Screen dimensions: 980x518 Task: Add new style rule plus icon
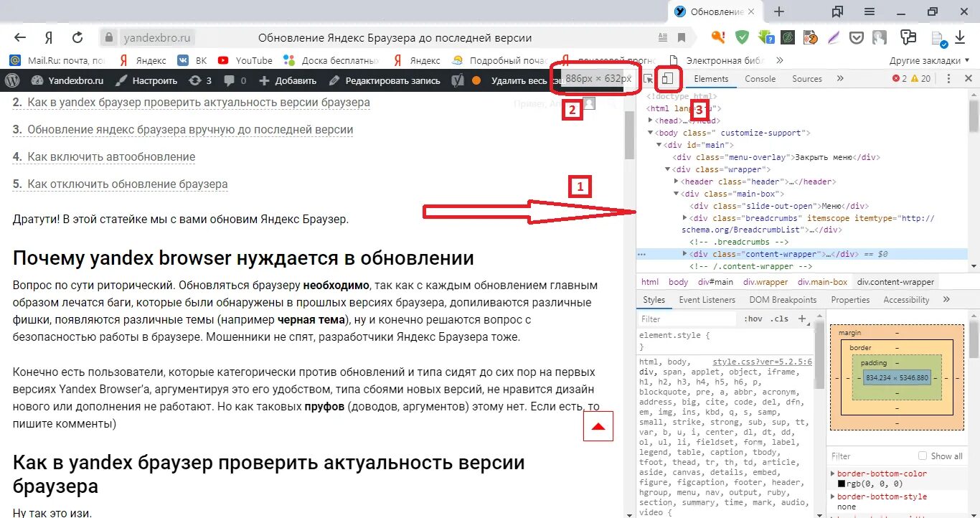coord(802,319)
